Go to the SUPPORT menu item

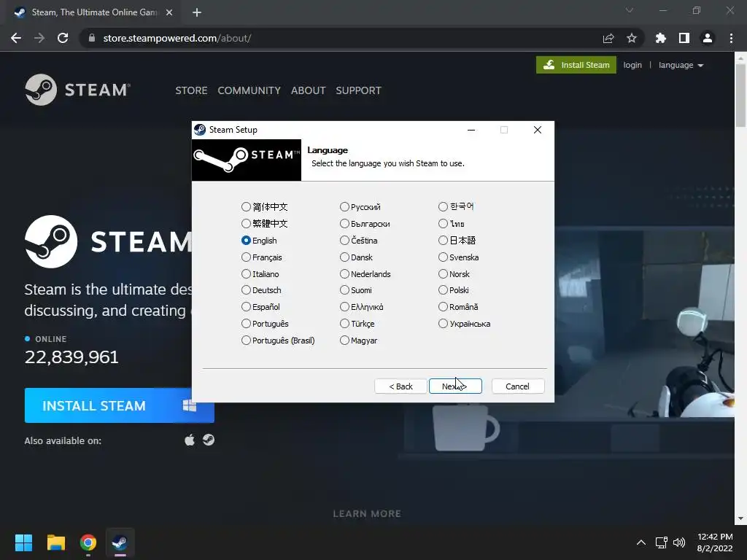tap(358, 90)
